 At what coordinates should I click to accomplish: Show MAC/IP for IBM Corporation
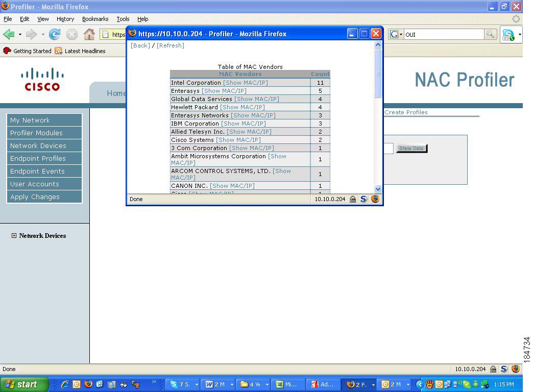pyautogui.click(x=244, y=124)
